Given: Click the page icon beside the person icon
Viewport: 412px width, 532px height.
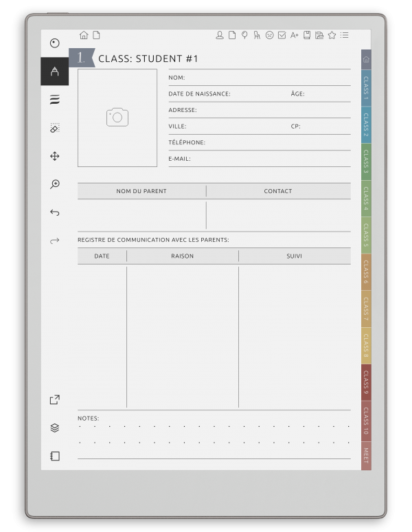Looking at the screenshot, I should click(x=232, y=35).
